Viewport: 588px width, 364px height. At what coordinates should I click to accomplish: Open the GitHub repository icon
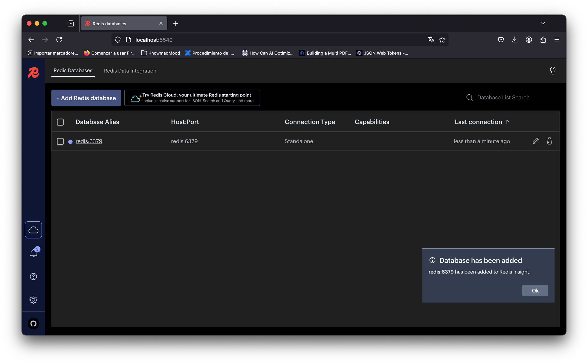pos(34,323)
